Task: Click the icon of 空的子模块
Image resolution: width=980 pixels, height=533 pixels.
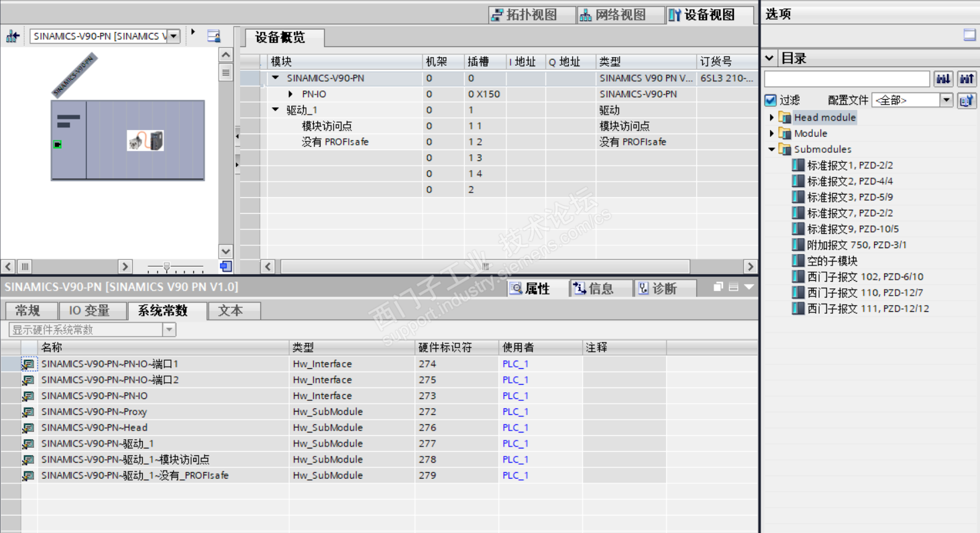Action: coord(798,261)
